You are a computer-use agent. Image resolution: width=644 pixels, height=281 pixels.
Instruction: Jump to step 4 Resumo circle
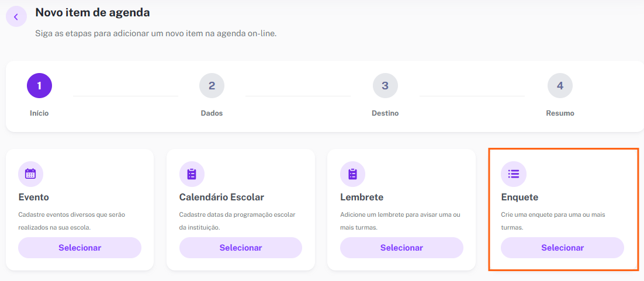point(560,85)
